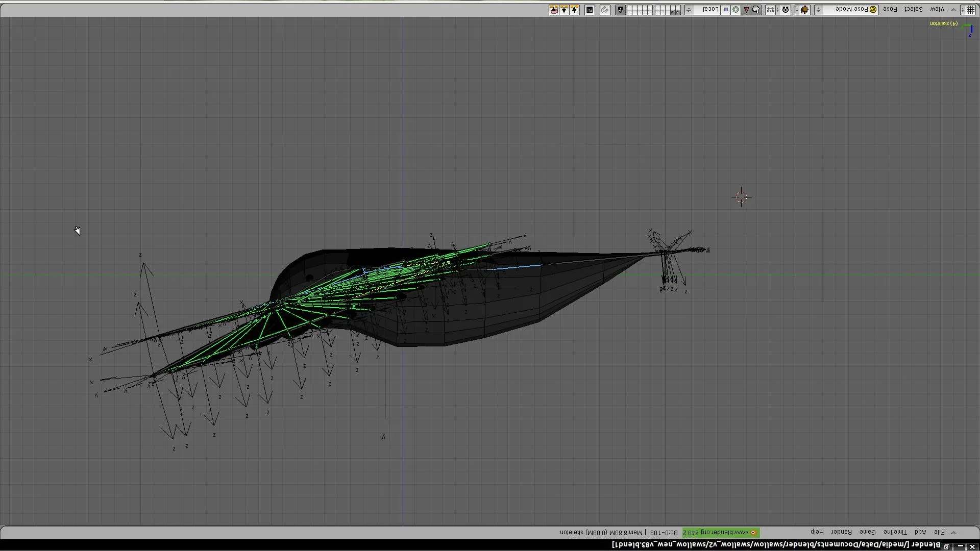Collapse the 3D view header menus triangle
This screenshot has width=980, height=551.
tap(953, 10)
